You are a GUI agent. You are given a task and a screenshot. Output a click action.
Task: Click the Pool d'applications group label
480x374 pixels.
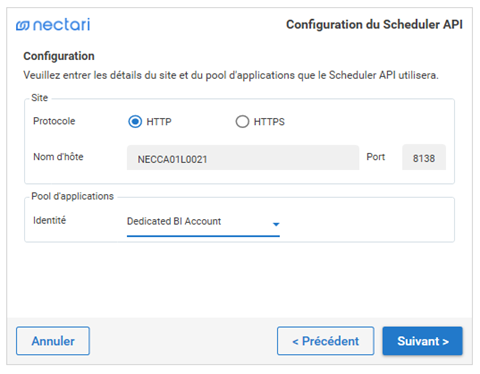[x=72, y=196]
